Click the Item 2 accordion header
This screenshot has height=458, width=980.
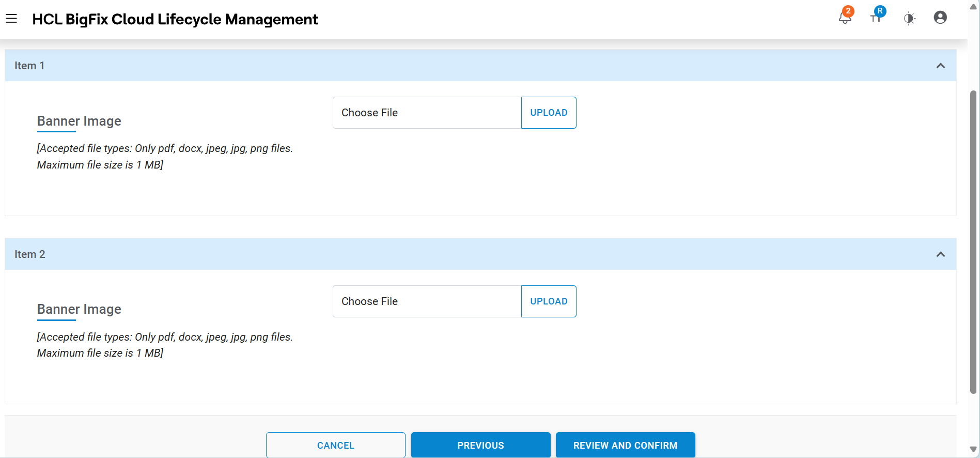(465, 254)
